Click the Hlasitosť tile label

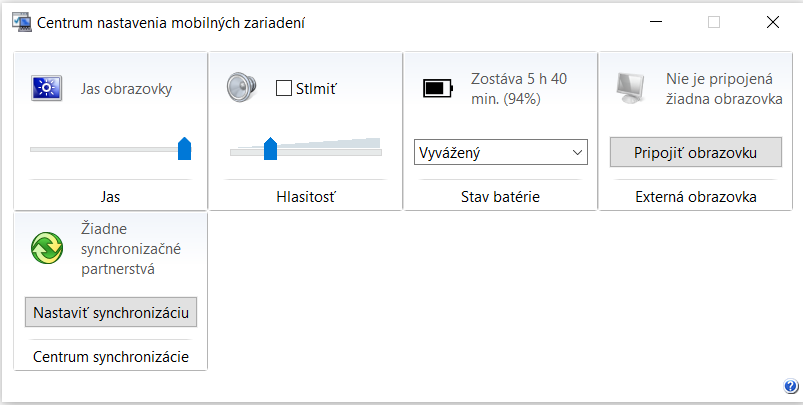click(x=305, y=196)
